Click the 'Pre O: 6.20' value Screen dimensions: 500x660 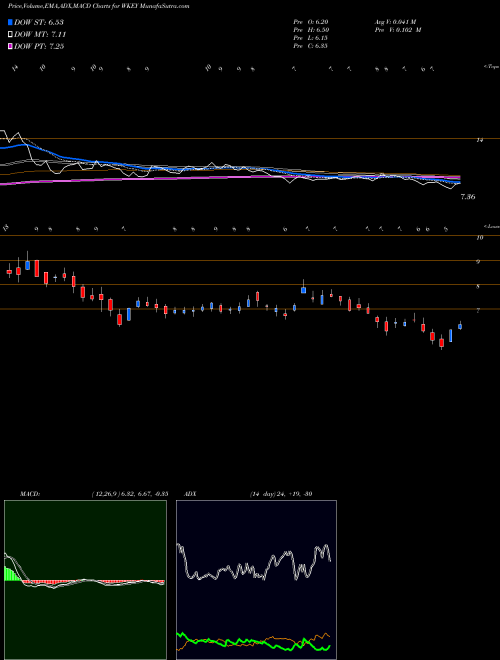coord(311,22)
